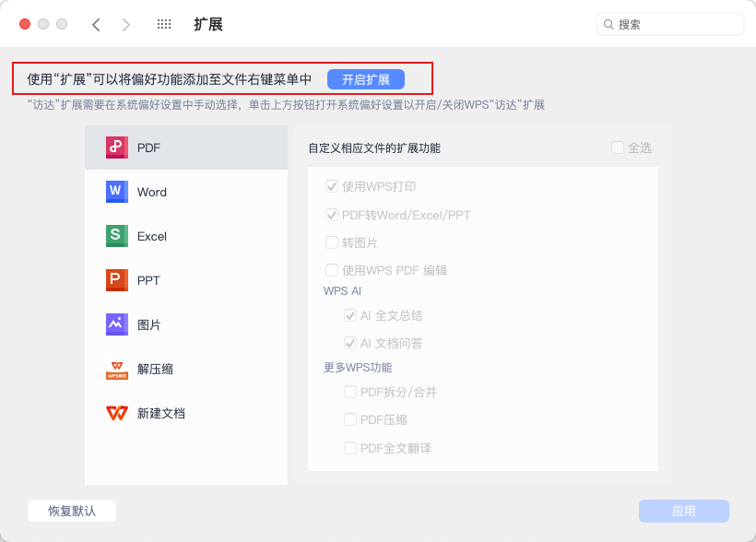This screenshot has width=756, height=542.
Task: Click the orange PPT P icon
Action: click(117, 280)
